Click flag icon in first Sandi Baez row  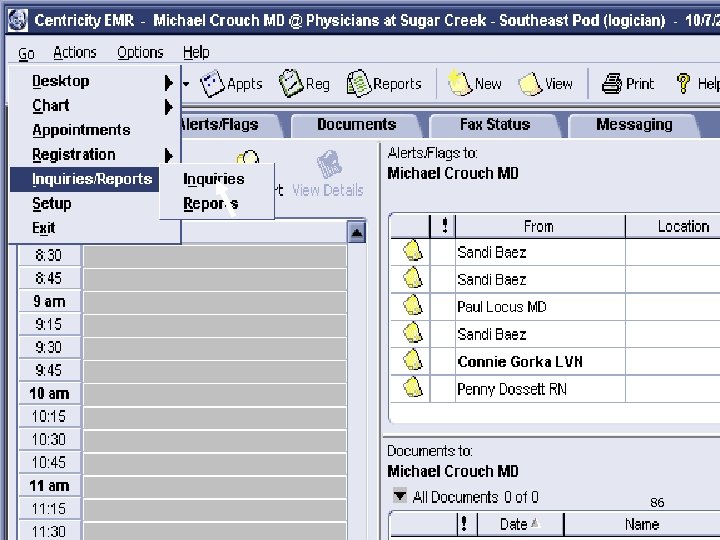pyautogui.click(x=412, y=251)
